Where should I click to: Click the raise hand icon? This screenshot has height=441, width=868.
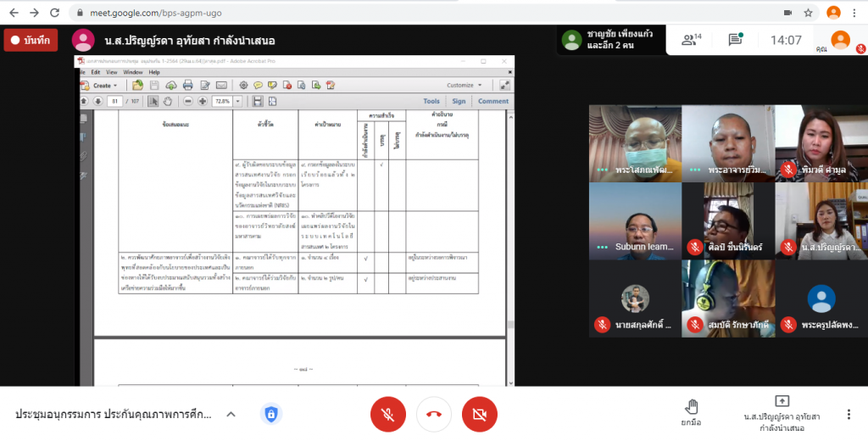[692, 406]
